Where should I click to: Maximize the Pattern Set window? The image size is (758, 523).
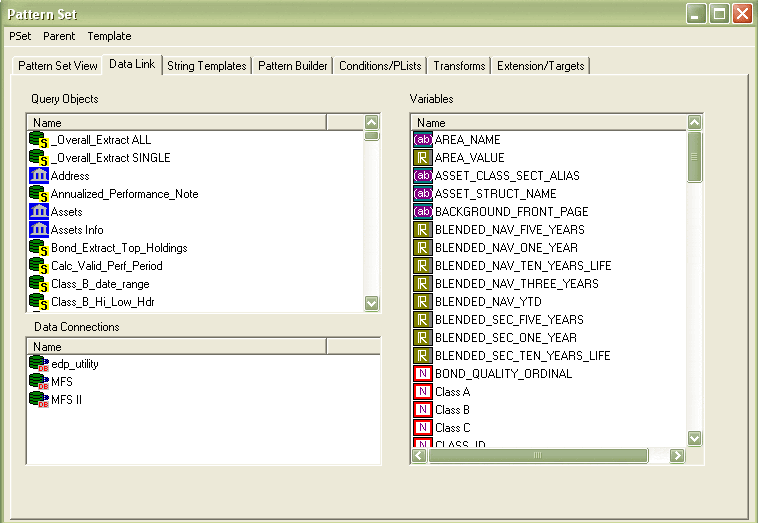tap(719, 14)
